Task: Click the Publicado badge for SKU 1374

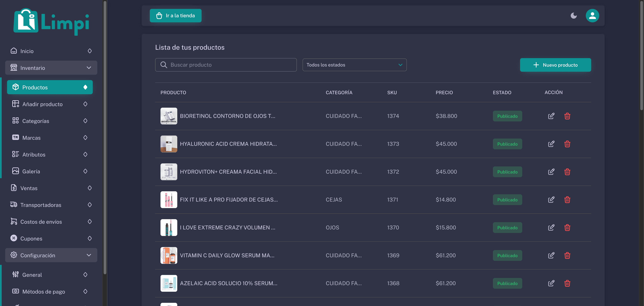Action: click(507, 116)
